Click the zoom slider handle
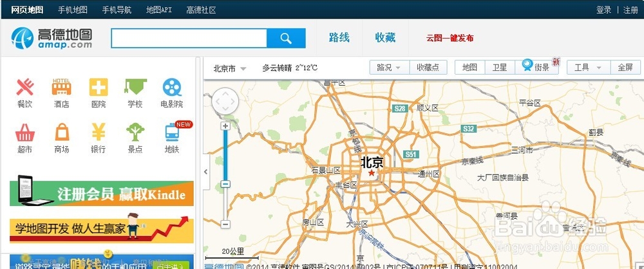The width and height of the screenshot is (644, 269). pyautogui.click(x=225, y=184)
